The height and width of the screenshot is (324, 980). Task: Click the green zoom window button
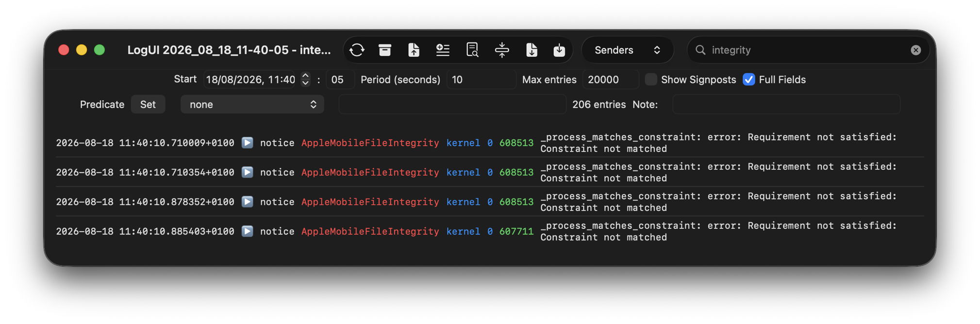tap(100, 50)
